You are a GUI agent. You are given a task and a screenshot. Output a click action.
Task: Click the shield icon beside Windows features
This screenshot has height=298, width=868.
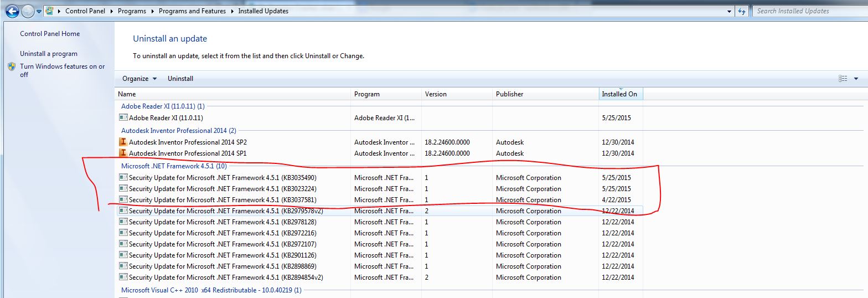pos(12,66)
